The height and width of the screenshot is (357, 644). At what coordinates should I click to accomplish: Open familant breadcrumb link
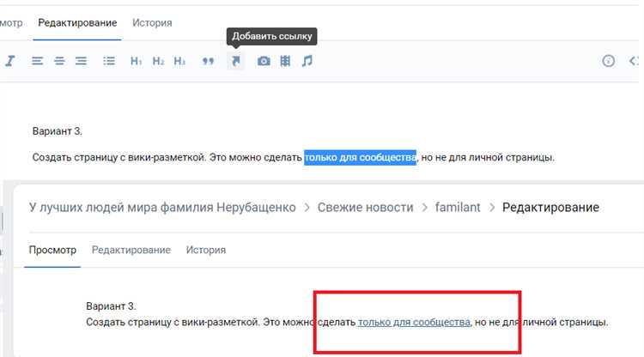click(458, 207)
